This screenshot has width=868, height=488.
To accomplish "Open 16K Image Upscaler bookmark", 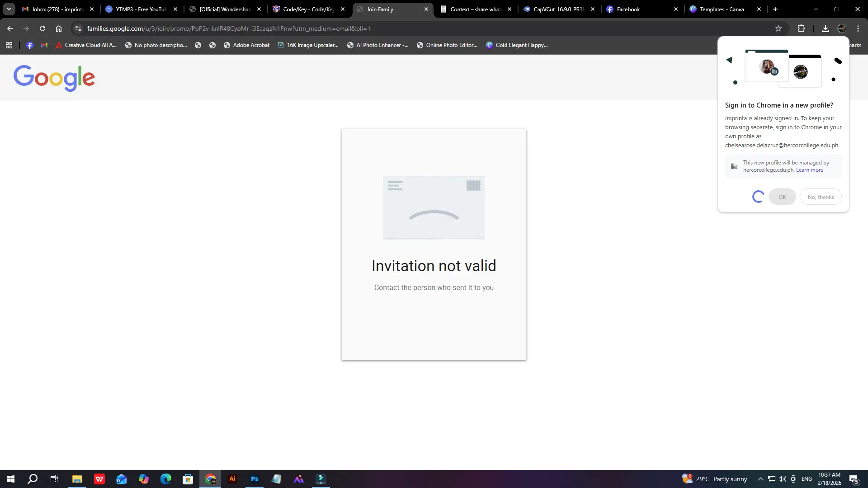I will 308,45.
